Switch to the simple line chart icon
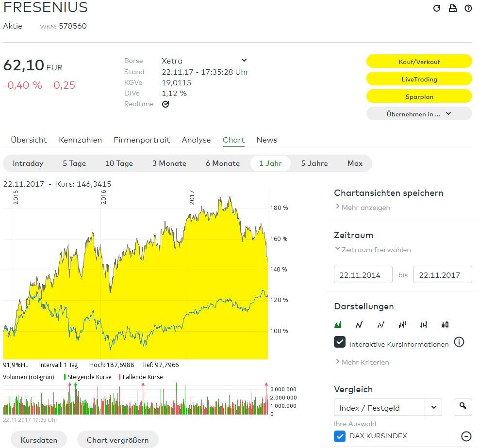 tap(359, 324)
